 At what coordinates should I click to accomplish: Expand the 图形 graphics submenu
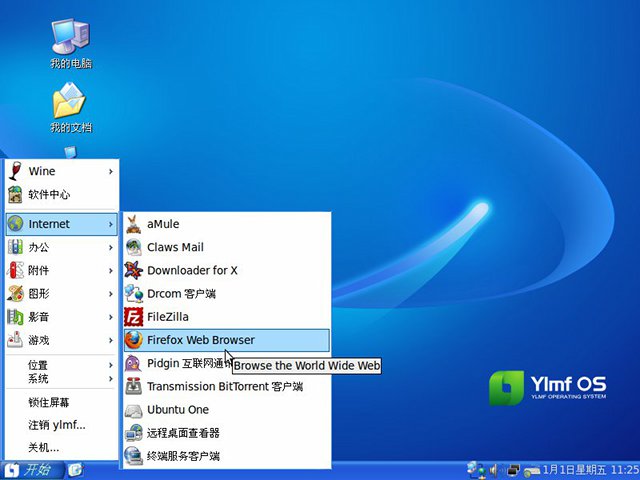pyautogui.click(x=62, y=294)
